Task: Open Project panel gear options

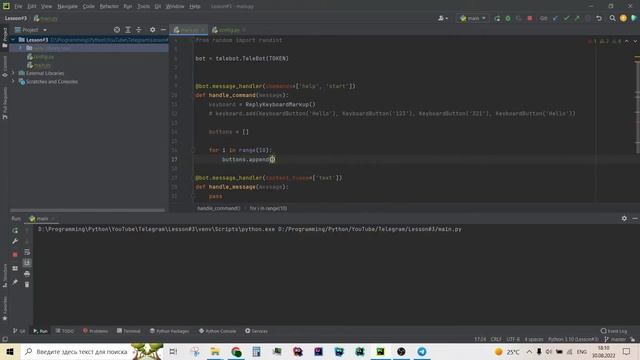Action: 152,30
